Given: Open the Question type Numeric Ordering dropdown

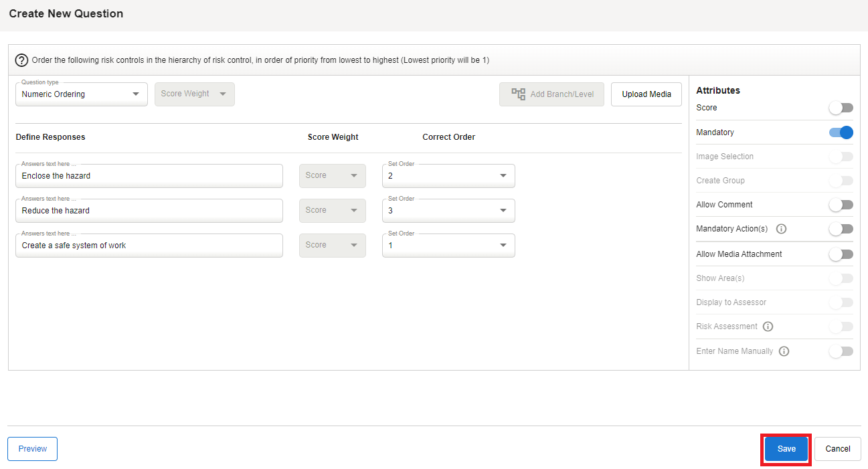Looking at the screenshot, I should tap(81, 94).
